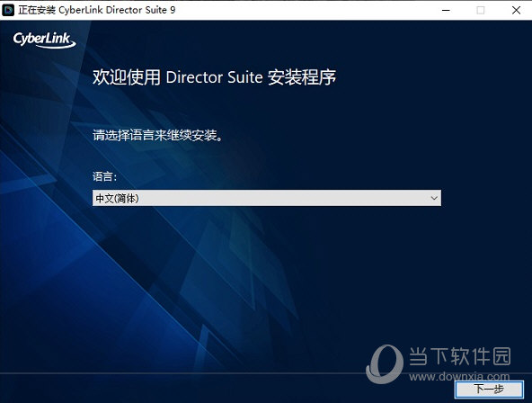The width and height of the screenshot is (532, 403).
Task: Click the 语言: label
Action: pyautogui.click(x=104, y=176)
